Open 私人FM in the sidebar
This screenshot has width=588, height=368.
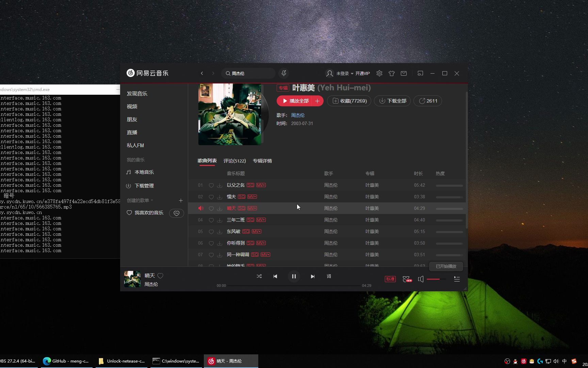coord(135,145)
